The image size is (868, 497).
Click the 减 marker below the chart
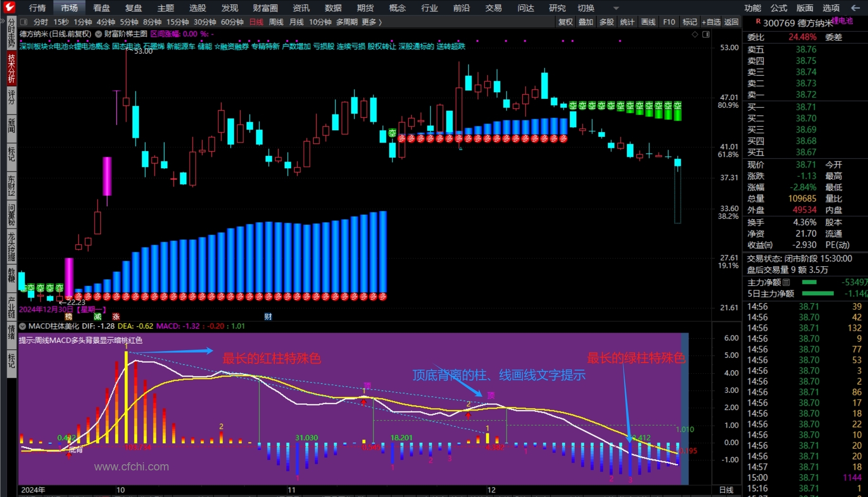(x=97, y=317)
